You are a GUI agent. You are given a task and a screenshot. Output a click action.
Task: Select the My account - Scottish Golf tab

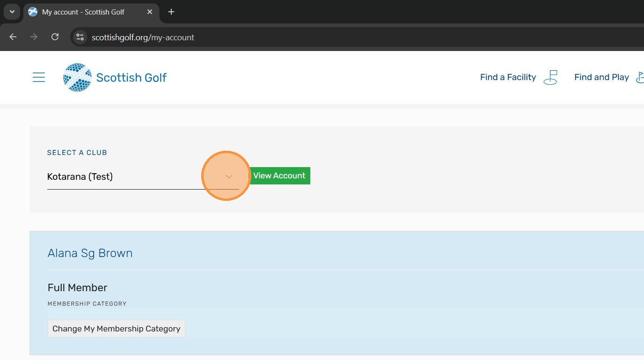pos(83,12)
